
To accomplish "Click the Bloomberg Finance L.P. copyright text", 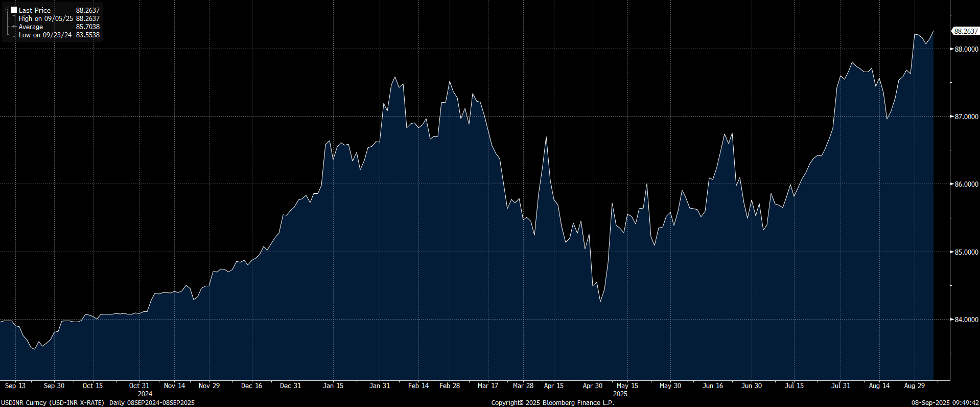I will (x=552, y=402).
